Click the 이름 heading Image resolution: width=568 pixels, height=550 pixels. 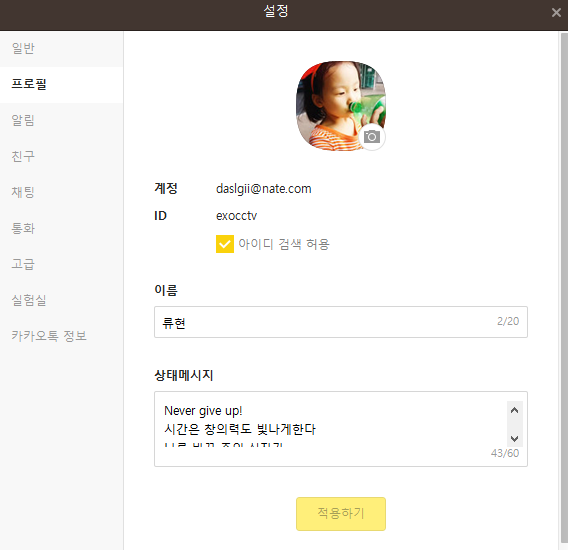(x=166, y=290)
